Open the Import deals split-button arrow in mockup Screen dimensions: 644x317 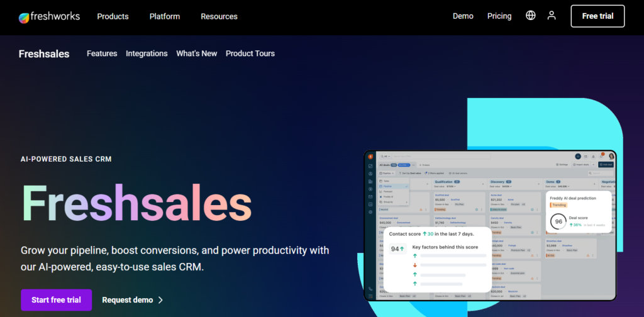click(594, 165)
